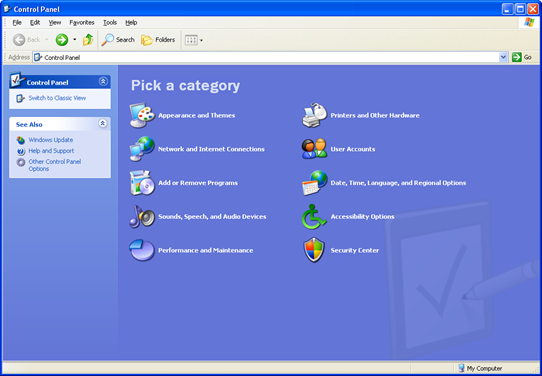Open Other Control Panel Options link

click(55, 165)
